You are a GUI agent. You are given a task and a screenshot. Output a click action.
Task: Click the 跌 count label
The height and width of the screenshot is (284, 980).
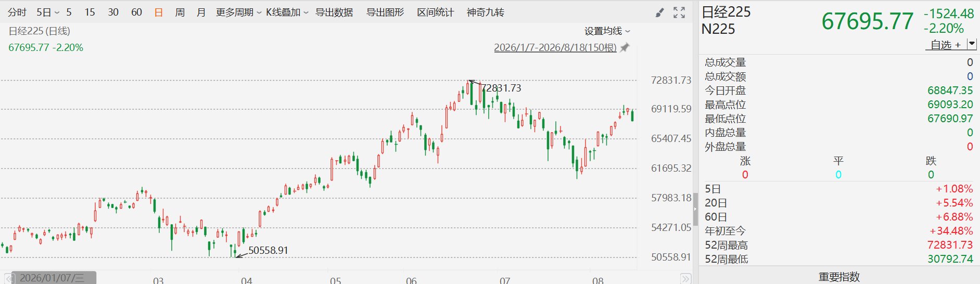[931, 161]
